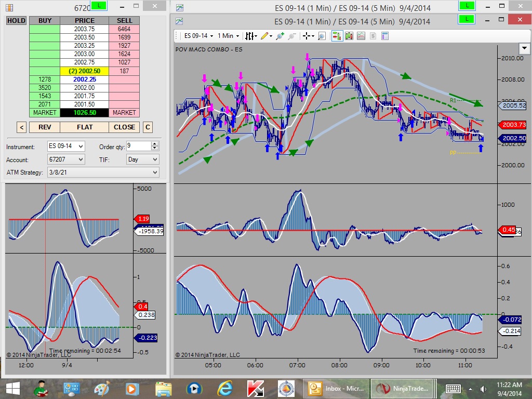Click the 2005.52 price axis marker

512,105
